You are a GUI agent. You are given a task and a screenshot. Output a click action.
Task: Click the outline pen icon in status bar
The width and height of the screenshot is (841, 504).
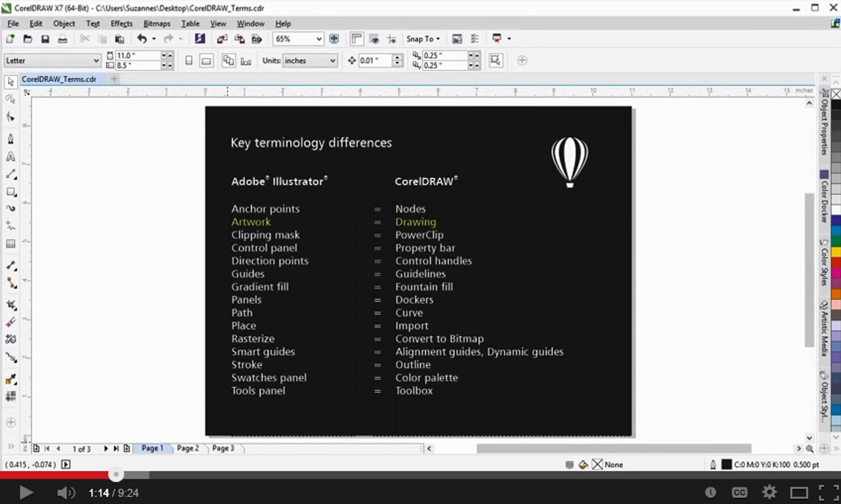(713, 465)
